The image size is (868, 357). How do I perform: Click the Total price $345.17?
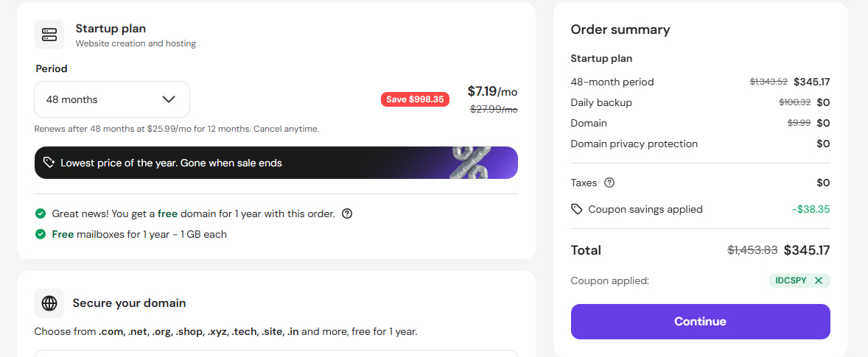[807, 250]
